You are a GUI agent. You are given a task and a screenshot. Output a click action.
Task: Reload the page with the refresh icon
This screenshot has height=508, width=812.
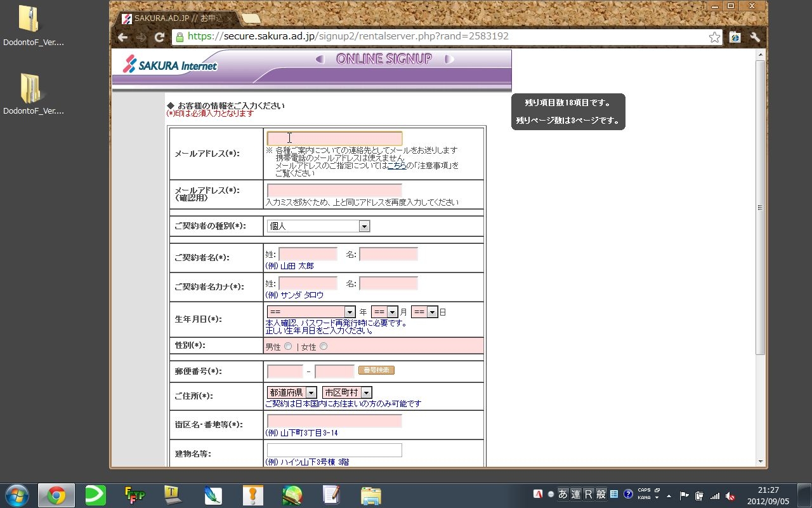tap(159, 37)
